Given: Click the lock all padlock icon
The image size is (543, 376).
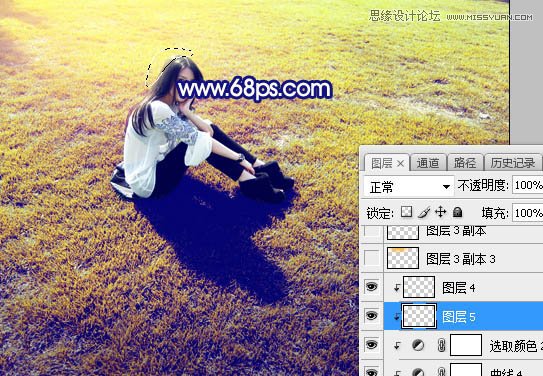Looking at the screenshot, I should 457,212.
